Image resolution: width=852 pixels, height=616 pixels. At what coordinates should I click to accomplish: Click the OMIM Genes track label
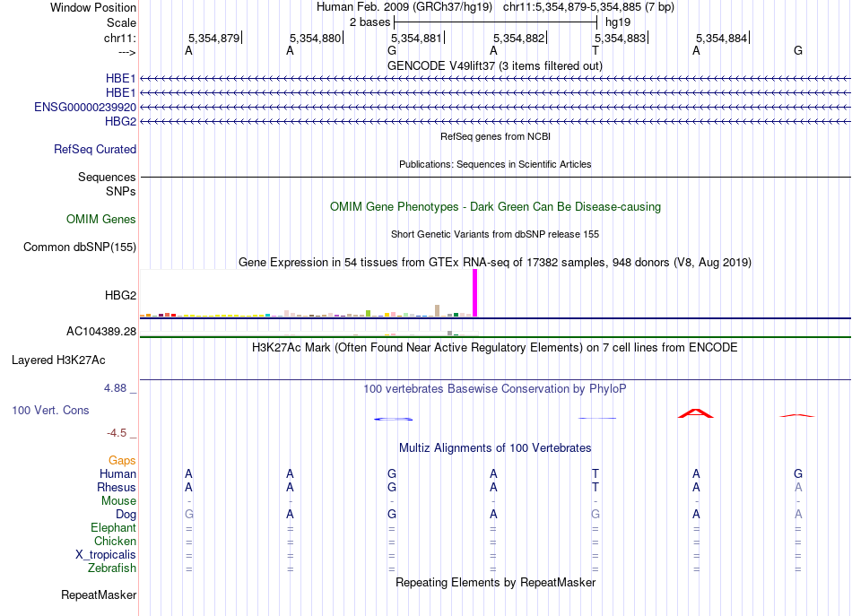[100, 219]
